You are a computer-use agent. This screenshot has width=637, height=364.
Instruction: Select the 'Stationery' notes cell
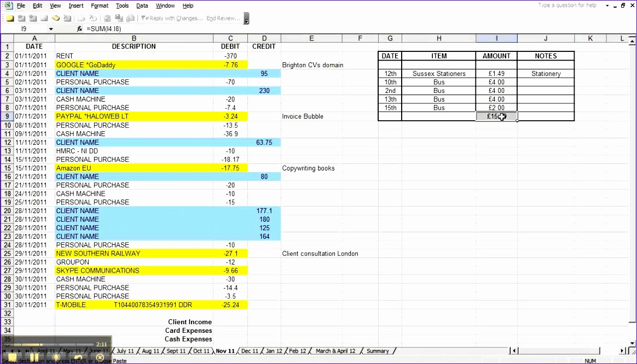click(x=546, y=73)
